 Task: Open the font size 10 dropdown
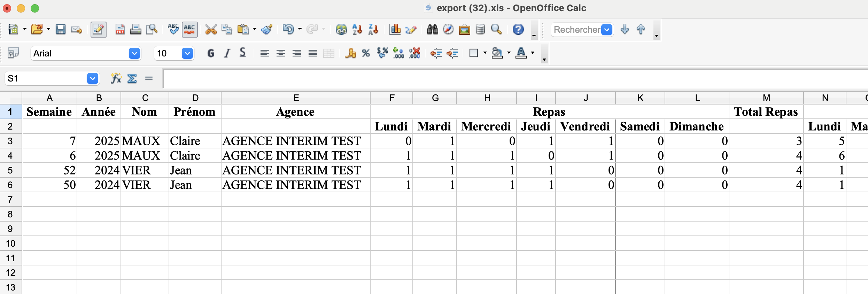(x=187, y=53)
